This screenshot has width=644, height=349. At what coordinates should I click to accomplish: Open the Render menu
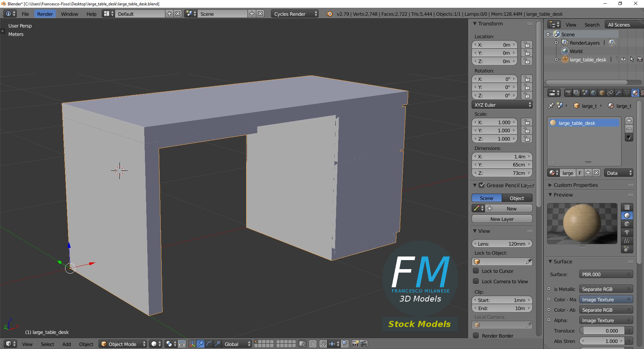(45, 14)
